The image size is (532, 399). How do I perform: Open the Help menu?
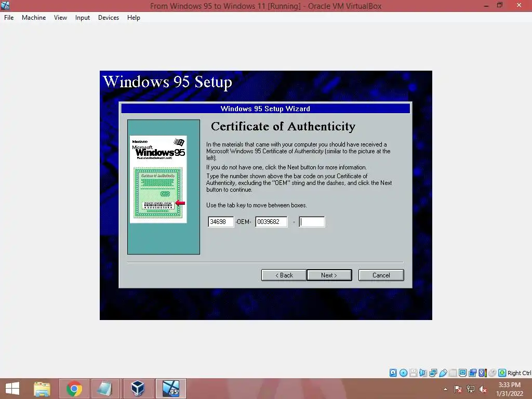pyautogui.click(x=134, y=18)
